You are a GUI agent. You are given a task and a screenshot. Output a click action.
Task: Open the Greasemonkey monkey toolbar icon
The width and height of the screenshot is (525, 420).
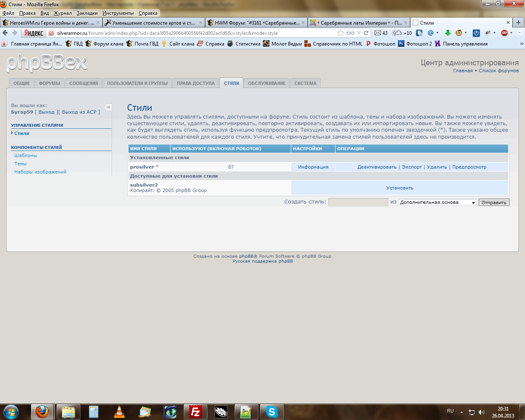click(459, 33)
